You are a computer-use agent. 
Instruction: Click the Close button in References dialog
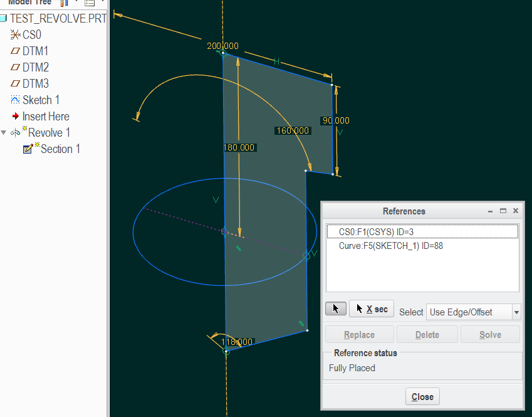tap(422, 396)
